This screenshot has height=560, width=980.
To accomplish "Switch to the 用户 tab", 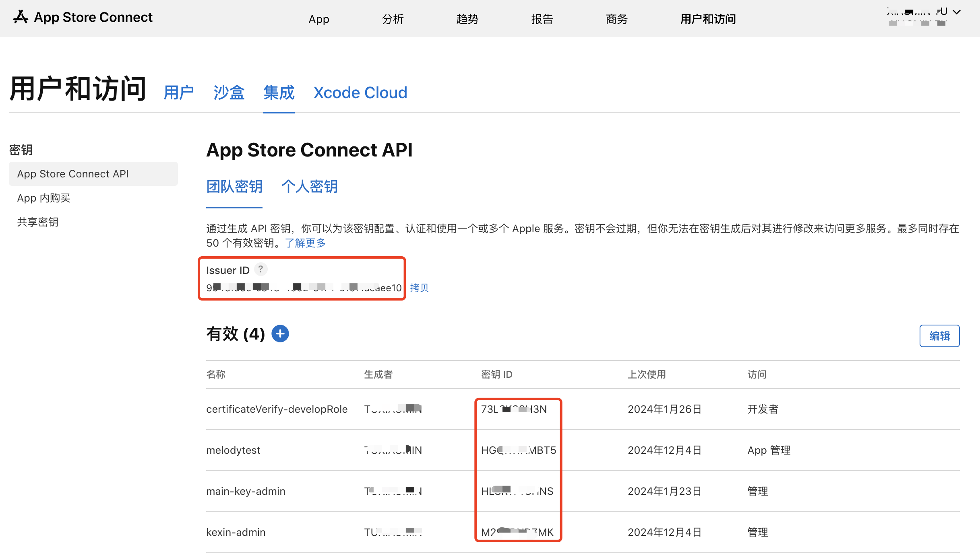I will (x=179, y=93).
